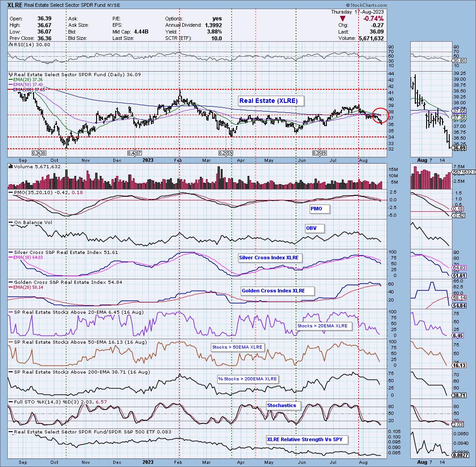Click the Prev Close value 36.36
This screenshot has height=467, width=476.
pyautogui.click(x=44, y=39)
